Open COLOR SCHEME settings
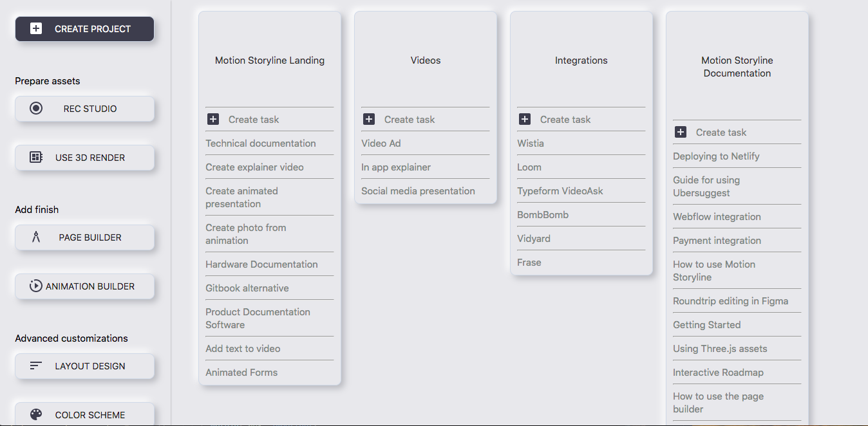This screenshot has height=426, width=868. [85, 415]
